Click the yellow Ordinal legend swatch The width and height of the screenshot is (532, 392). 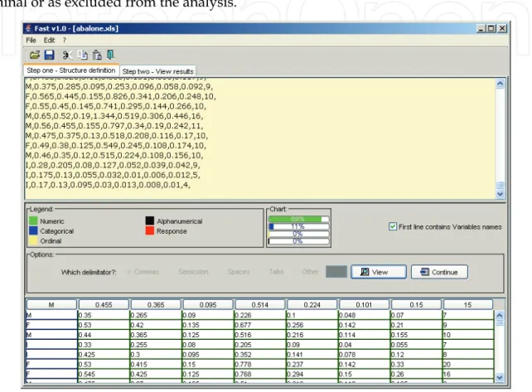33,240
